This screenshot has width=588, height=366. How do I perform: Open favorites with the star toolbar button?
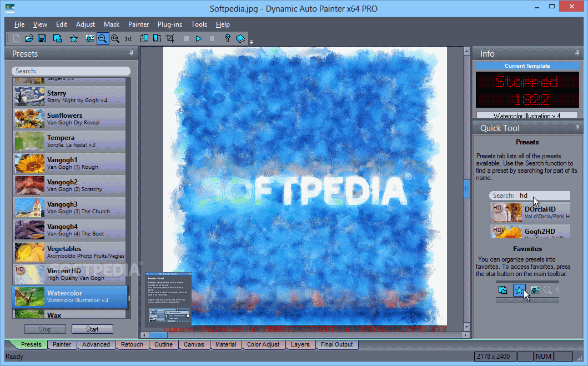point(73,39)
